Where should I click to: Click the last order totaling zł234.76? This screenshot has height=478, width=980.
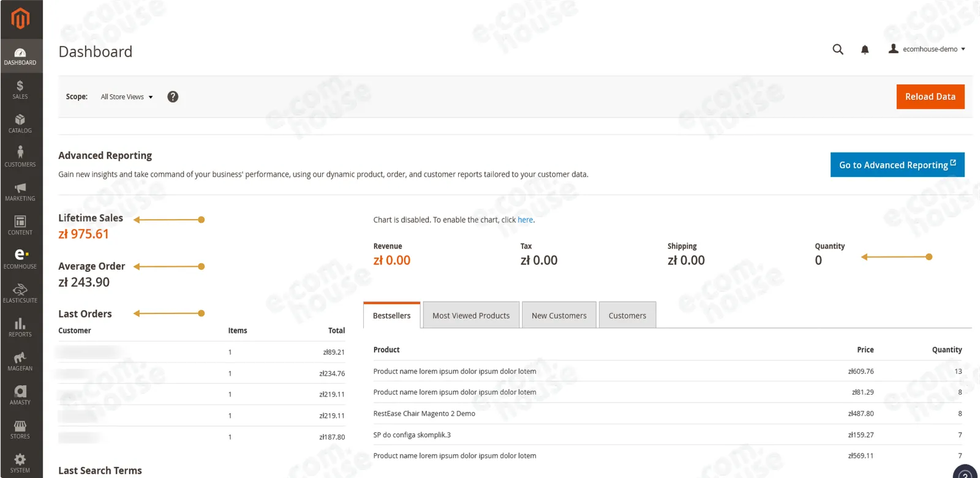point(202,373)
